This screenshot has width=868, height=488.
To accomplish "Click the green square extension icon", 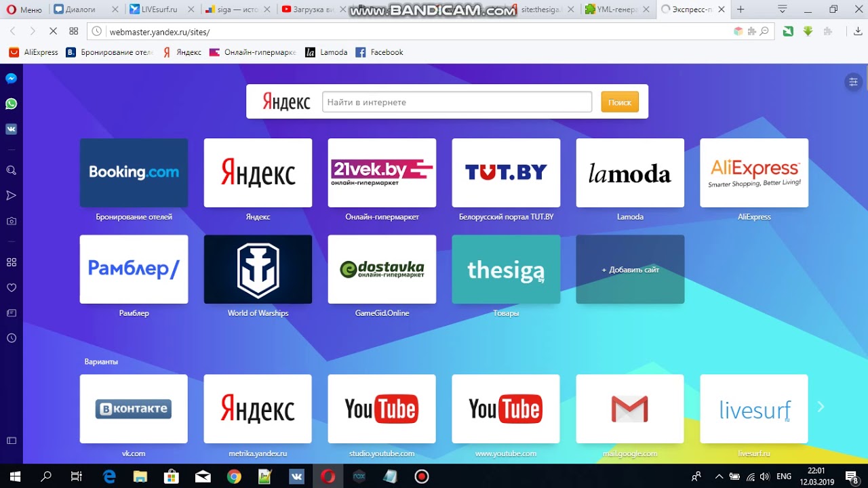I will pyautogui.click(x=788, y=31).
